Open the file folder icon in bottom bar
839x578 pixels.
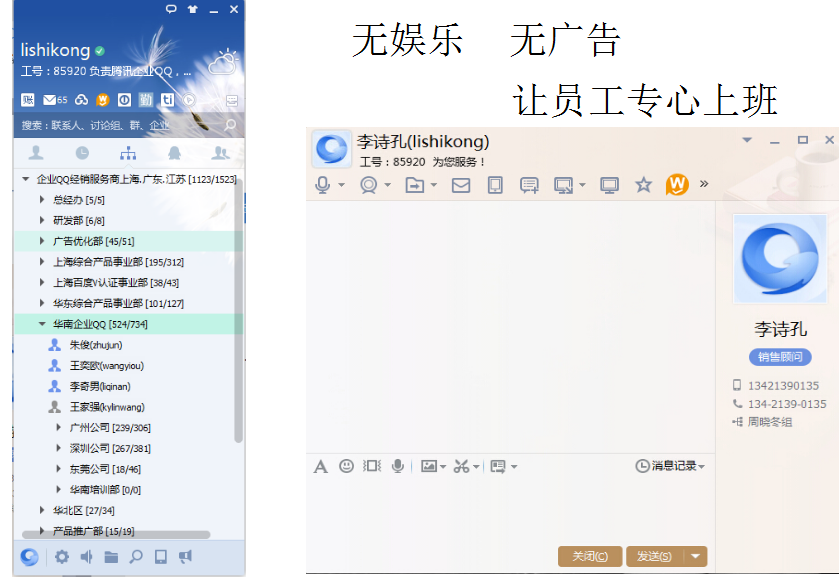(111, 557)
